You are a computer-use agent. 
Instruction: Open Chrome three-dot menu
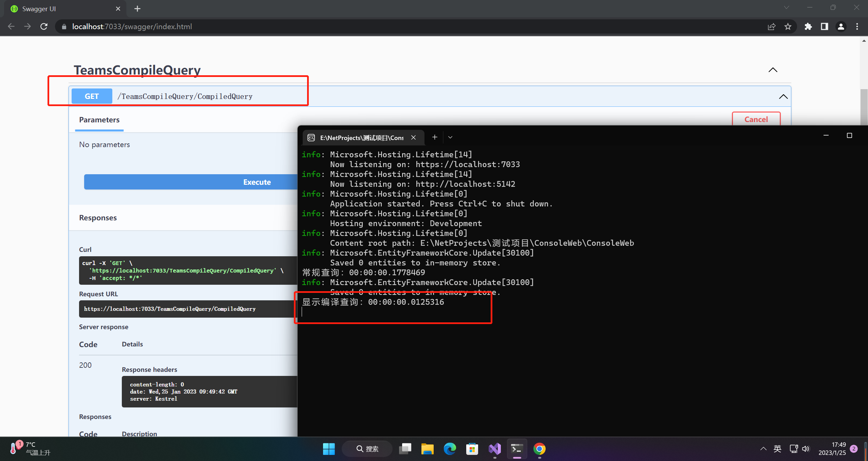pos(857,26)
